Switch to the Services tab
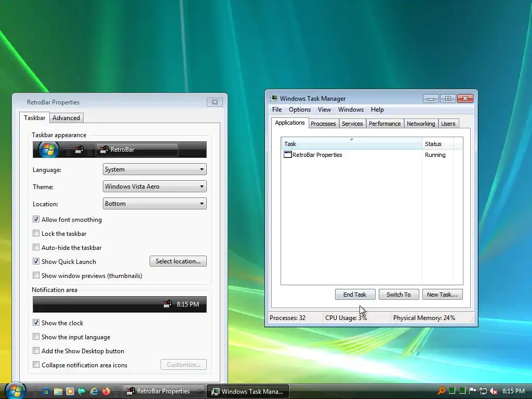The width and height of the screenshot is (532, 399). click(x=352, y=124)
